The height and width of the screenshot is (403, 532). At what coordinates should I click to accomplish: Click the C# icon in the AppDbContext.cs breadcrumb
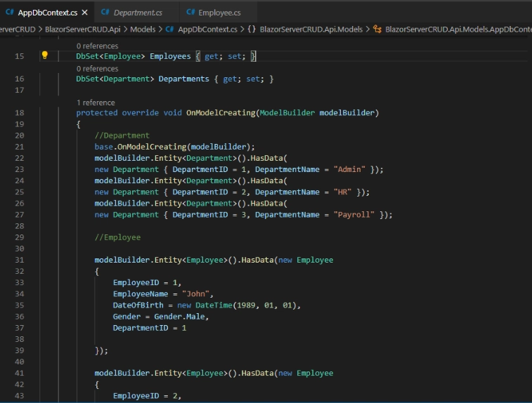[x=170, y=29]
